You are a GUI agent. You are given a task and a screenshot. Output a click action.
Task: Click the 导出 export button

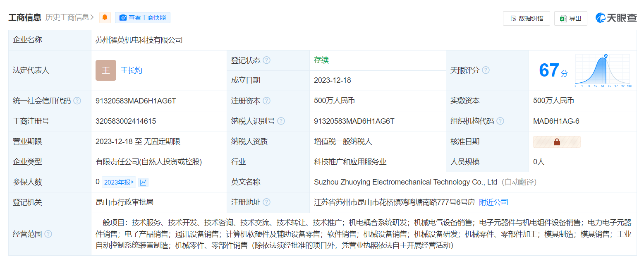click(x=571, y=18)
